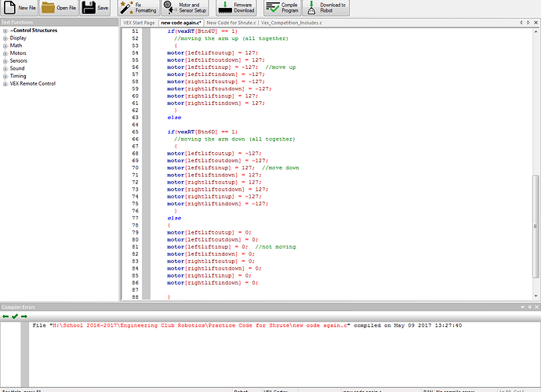Click the Text Functions panel header
Image resolution: width=541 pixels, height=392 pixels.
59,22
